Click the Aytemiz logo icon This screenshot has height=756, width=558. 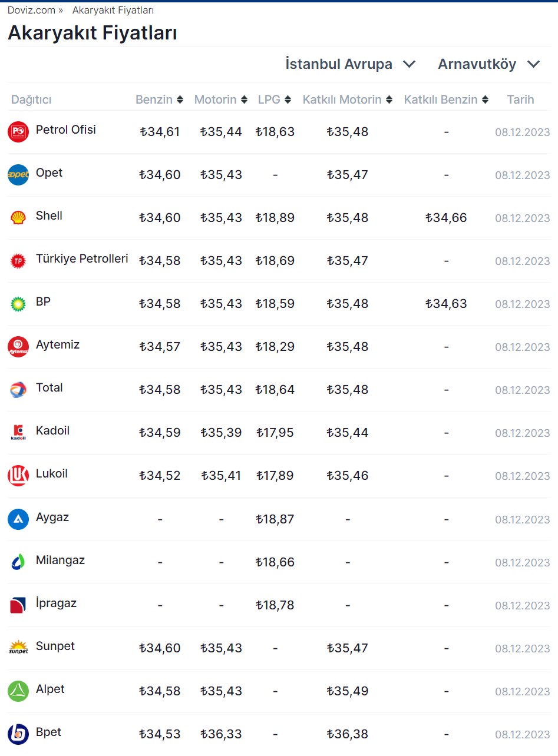(x=18, y=347)
